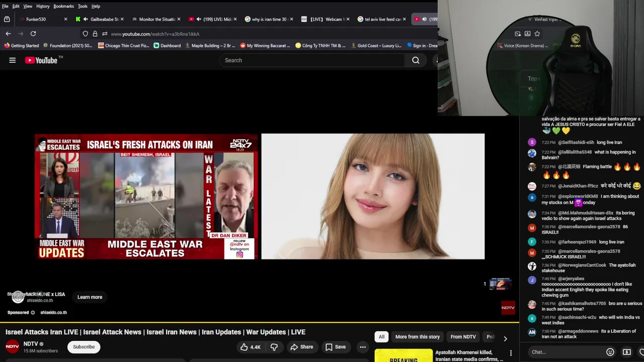Click the NDTV watermark logo on video

click(508, 308)
